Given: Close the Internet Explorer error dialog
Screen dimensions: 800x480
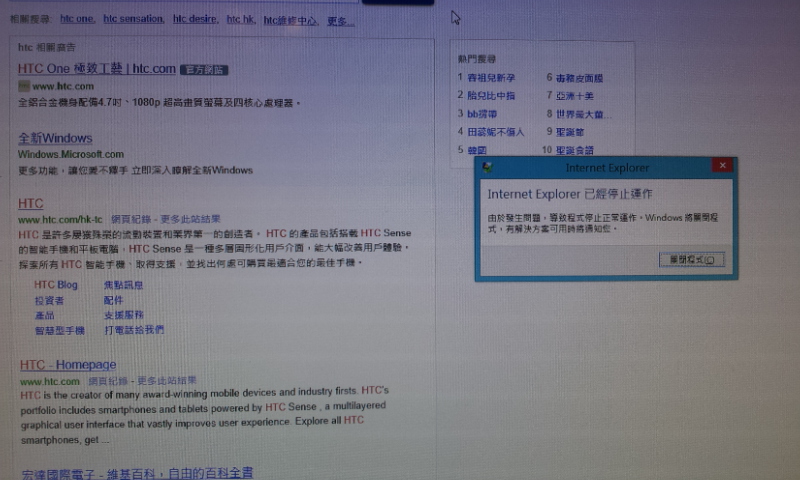Looking at the screenshot, I should point(722,165).
